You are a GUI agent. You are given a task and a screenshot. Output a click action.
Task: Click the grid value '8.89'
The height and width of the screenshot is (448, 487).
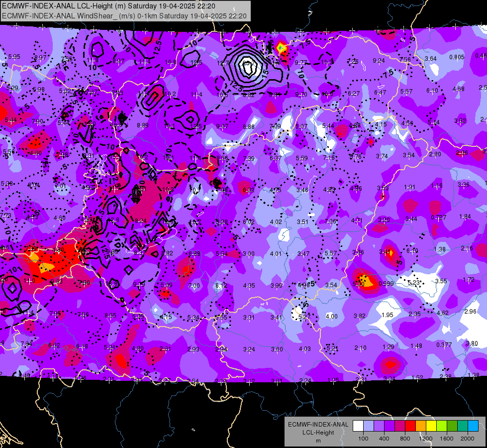(143, 125)
